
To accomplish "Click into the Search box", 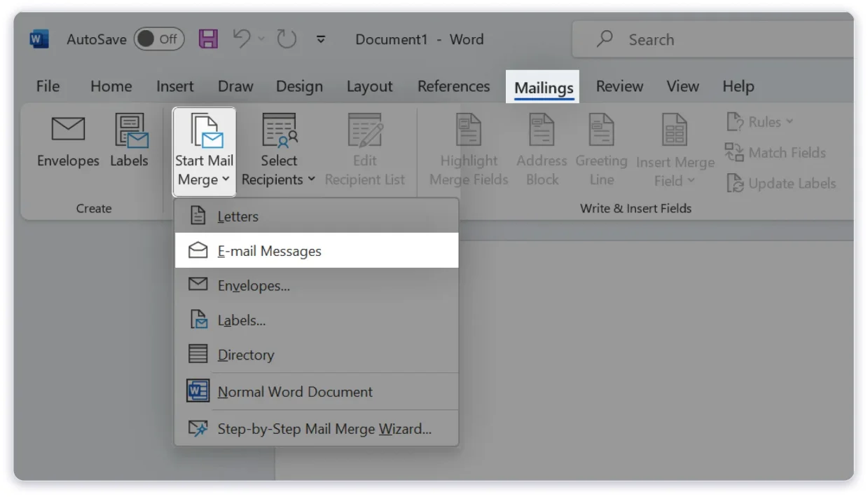I will click(713, 39).
